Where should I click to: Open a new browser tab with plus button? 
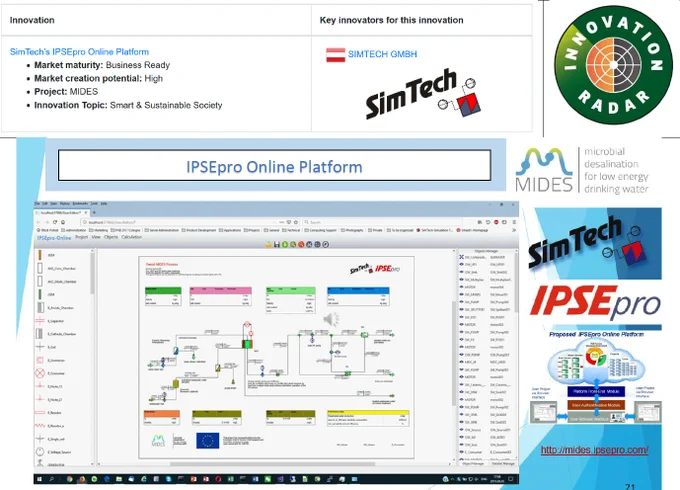pos(94,212)
